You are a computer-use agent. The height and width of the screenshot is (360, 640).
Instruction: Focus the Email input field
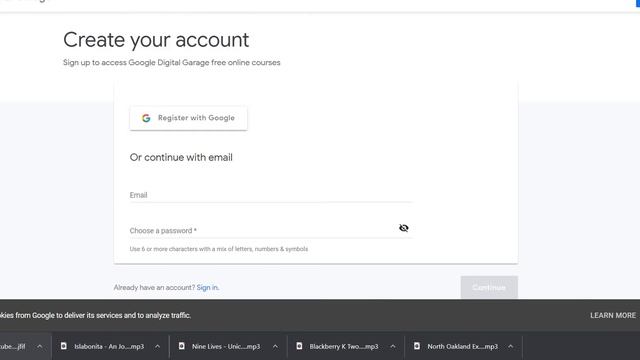point(271,195)
